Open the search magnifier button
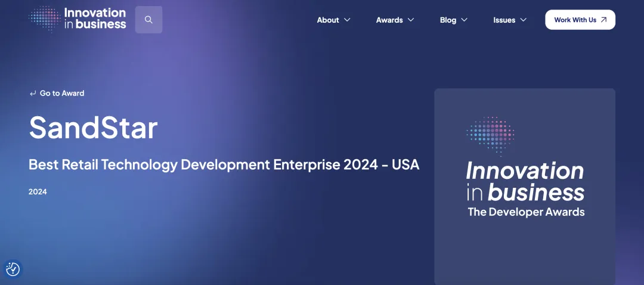This screenshot has width=644, height=285. [148, 20]
